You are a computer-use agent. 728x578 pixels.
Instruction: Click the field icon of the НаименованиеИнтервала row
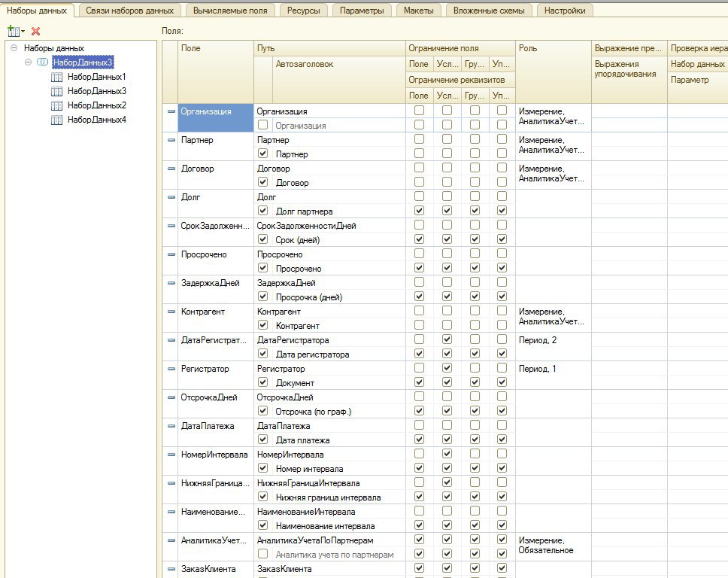pyautogui.click(x=171, y=512)
